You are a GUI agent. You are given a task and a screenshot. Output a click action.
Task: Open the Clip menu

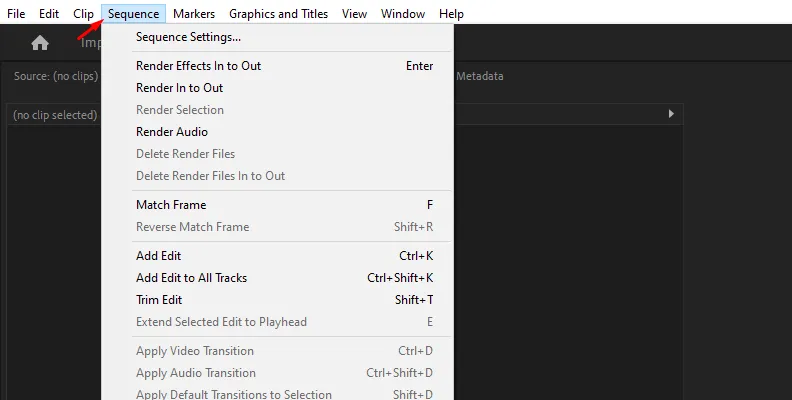(83, 14)
